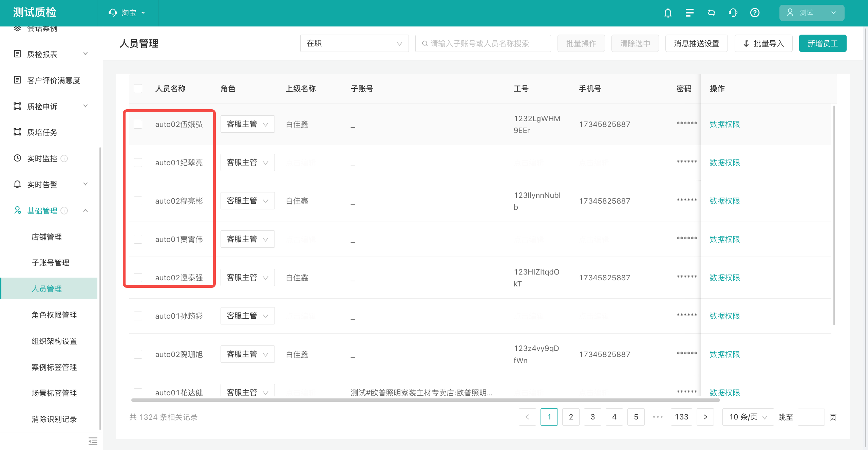
Task: Open 店铺管理 in sidebar
Action: [x=47, y=237]
